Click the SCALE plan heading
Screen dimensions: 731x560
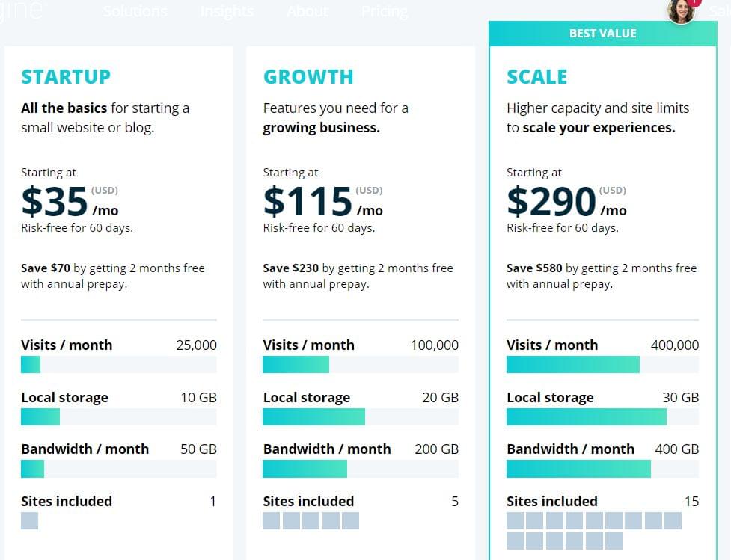coord(537,77)
